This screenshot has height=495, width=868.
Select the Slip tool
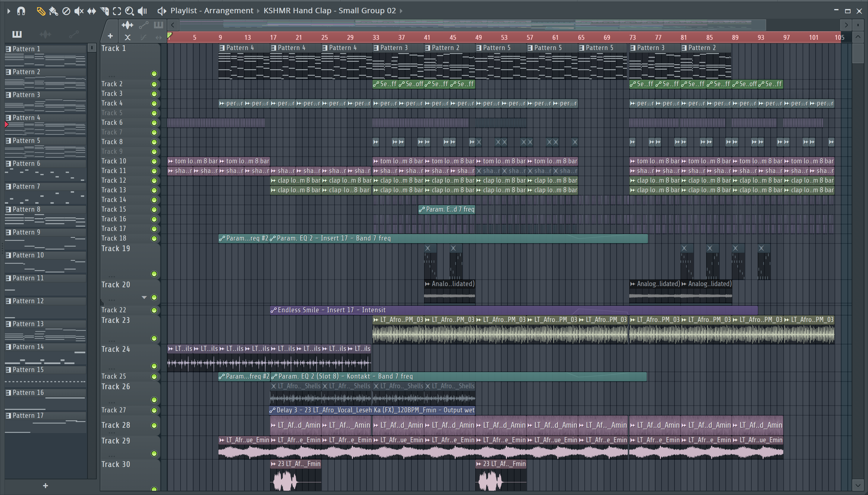92,11
